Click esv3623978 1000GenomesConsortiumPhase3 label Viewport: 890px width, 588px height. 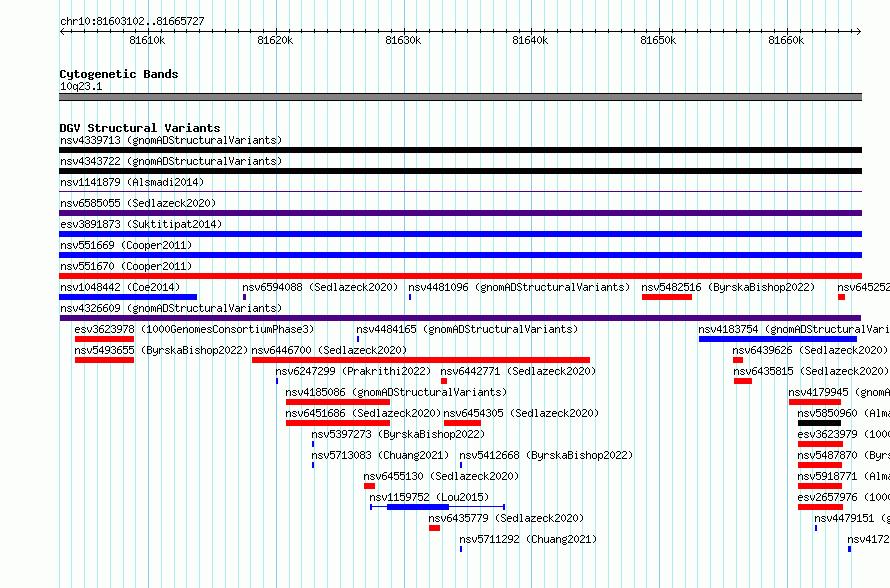(194, 329)
